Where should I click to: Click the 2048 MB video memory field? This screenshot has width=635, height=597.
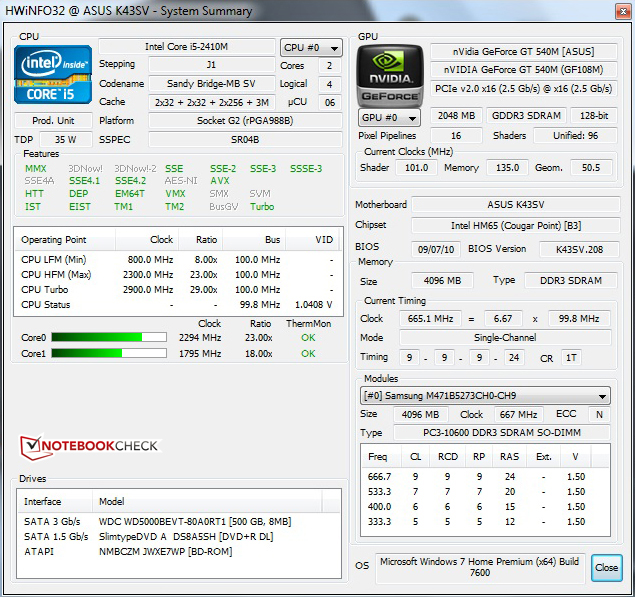pyautogui.click(x=456, y=116)
